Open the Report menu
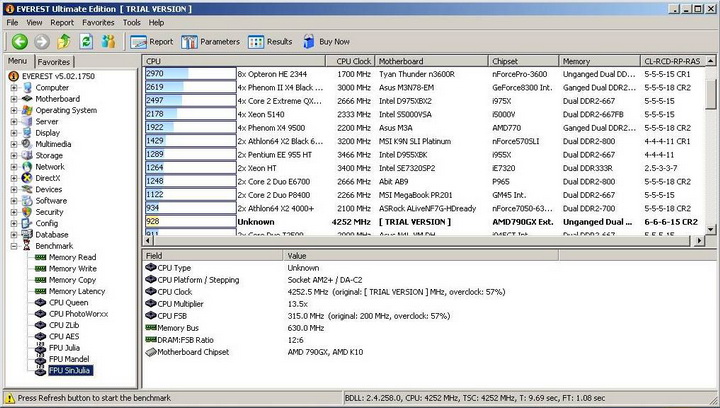This screenshot has width=720, height=408. (62, 22)
